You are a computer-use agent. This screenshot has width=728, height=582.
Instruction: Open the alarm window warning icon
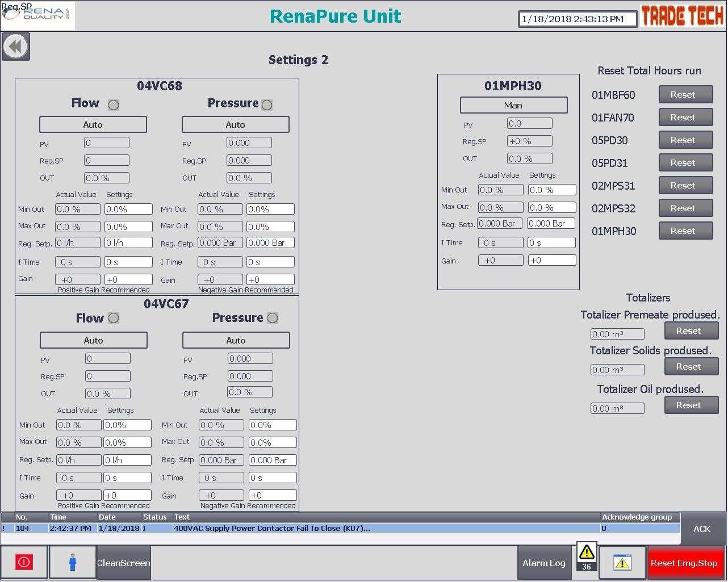point(622,562)
